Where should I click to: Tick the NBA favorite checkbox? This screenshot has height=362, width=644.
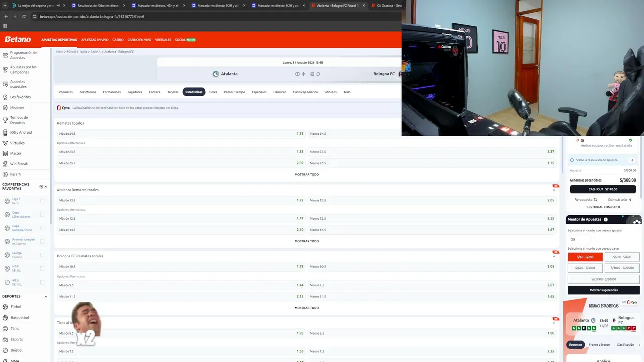tap(42, 268)
